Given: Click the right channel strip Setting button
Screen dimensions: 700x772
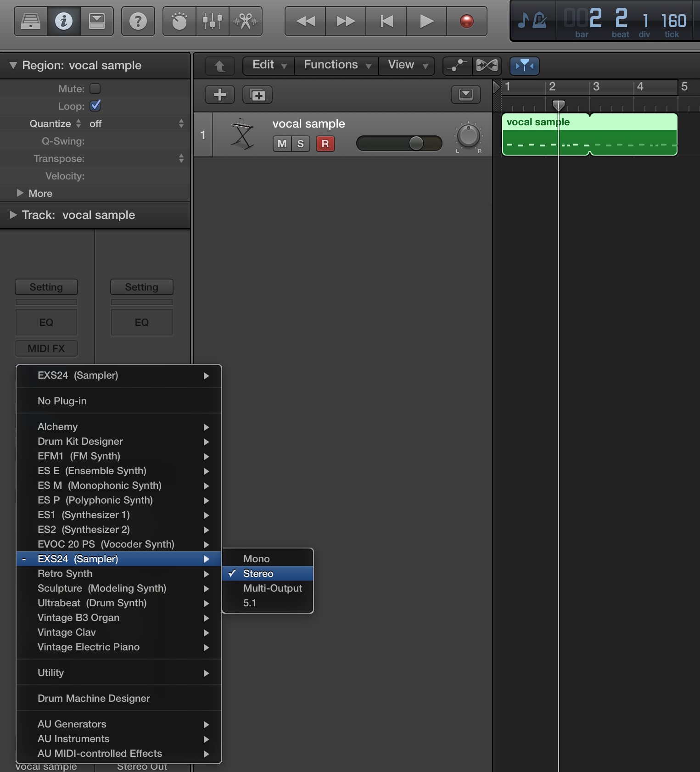Looking at the screenshot, I should (142, 287).
